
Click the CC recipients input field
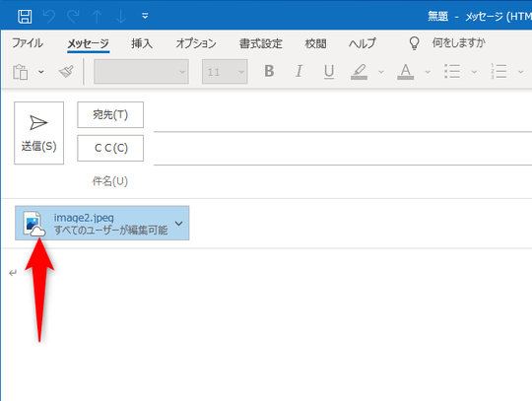pyautogui.click(x=343, y=151)
